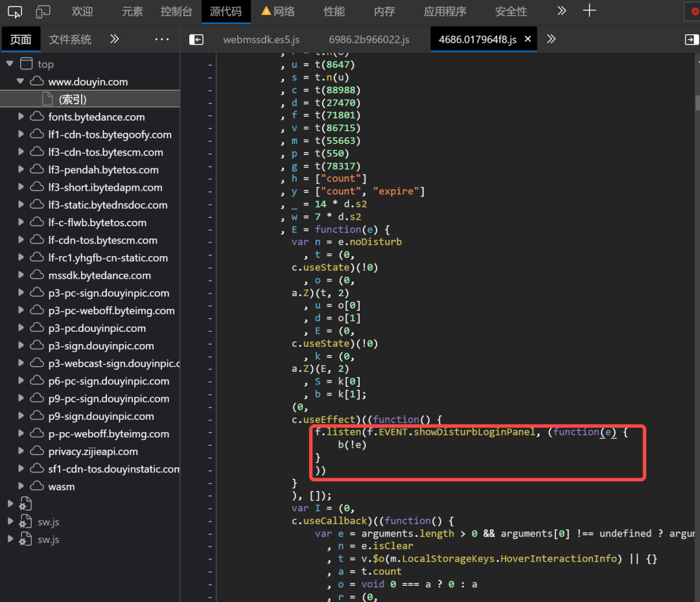Collapse the www.douyin.com tree node
This screenshot has height=602, width=700.
[x=20, y=81]
